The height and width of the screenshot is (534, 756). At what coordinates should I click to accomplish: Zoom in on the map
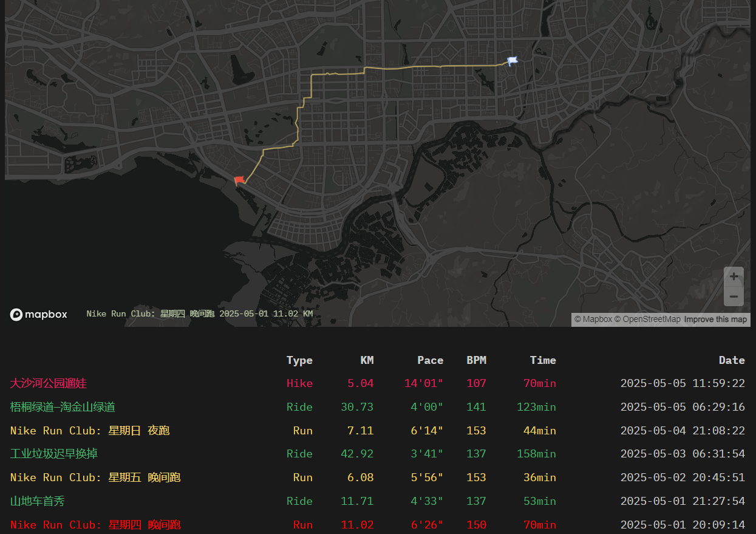[x=734, y=276]
